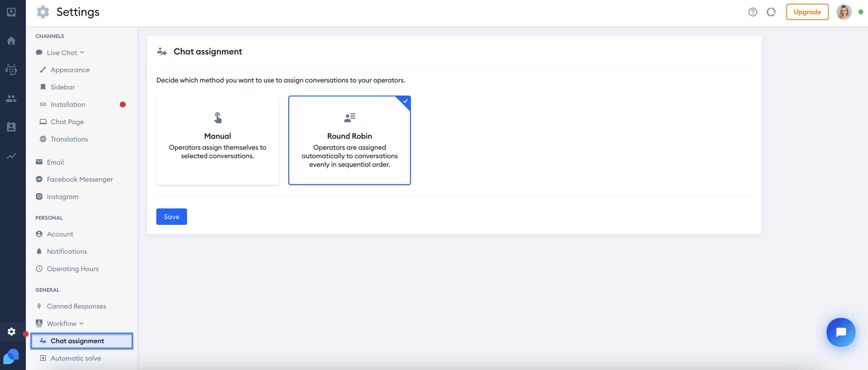This screenshot has width=868, height=370.
Task: Open the contacts badge icon
Action: pyautogui.click(x=11, y=127)
